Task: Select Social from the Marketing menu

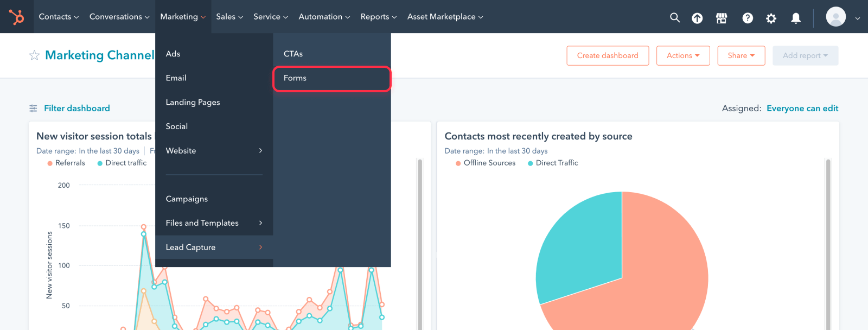Action: [214, 126]
